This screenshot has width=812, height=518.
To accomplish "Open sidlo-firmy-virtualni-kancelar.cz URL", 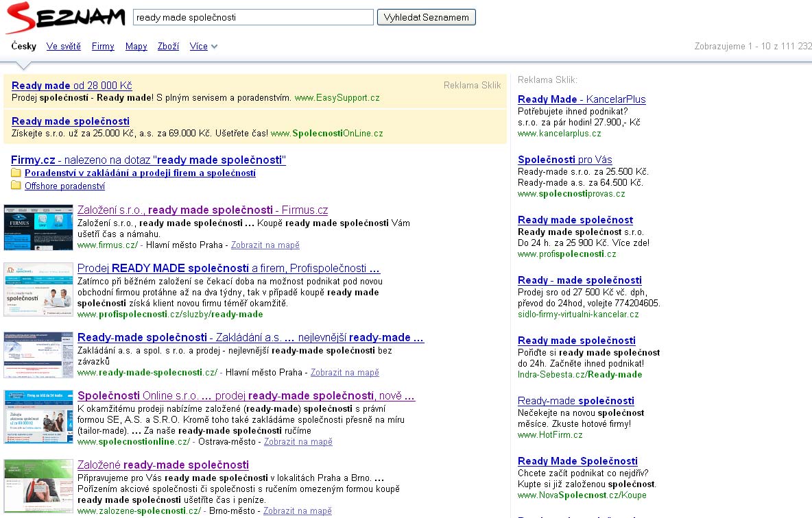I will (578, 314).
